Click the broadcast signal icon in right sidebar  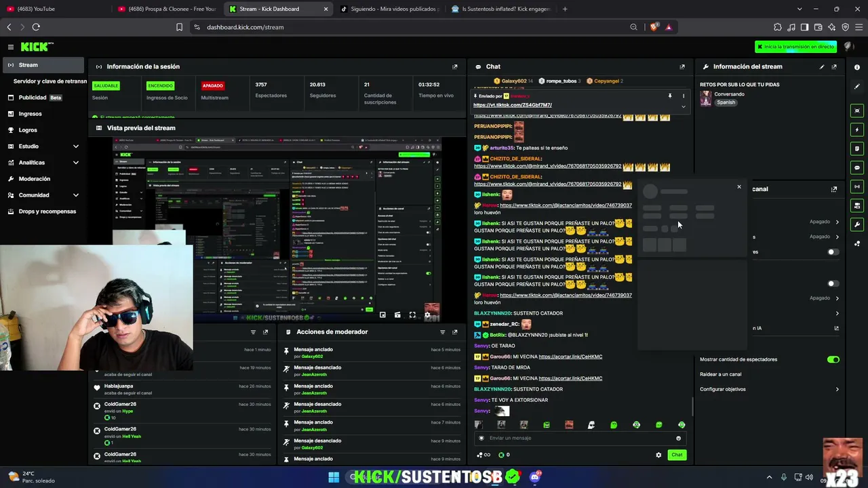pos(857,186)
